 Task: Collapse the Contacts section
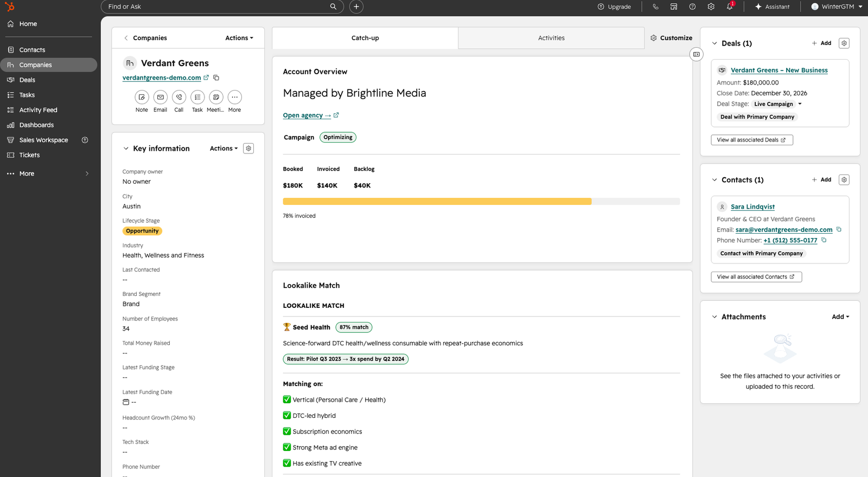[714, 180]
